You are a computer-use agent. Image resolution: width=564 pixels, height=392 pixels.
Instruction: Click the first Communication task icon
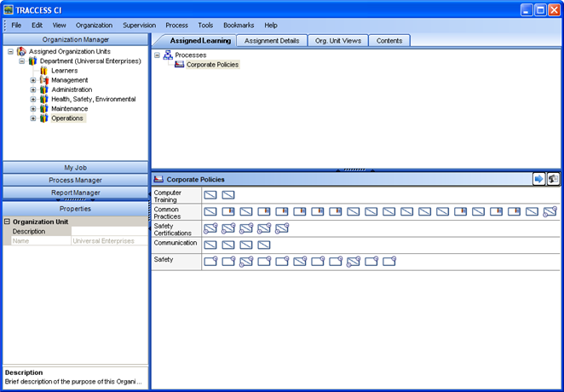coord(210,245)
